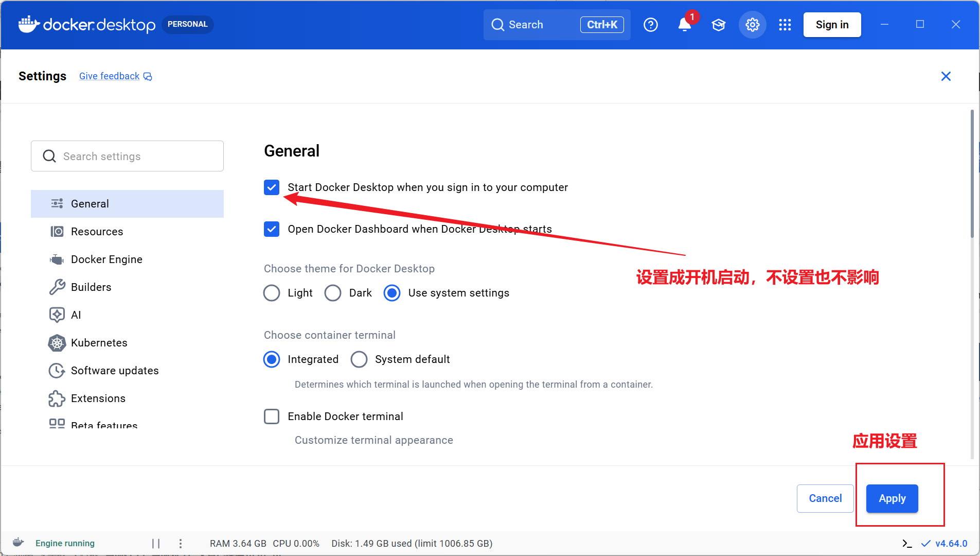
Task: Click the General sliders icon
Action: point(57,203)
